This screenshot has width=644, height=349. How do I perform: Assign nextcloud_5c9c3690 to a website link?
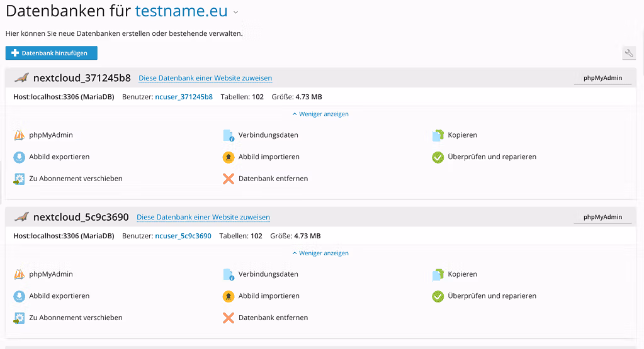click(203, 217)
